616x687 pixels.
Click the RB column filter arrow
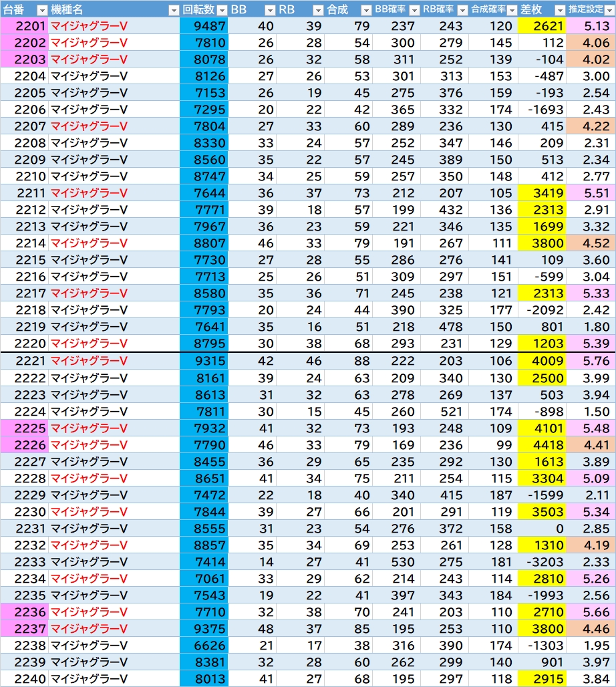[317, 10]
